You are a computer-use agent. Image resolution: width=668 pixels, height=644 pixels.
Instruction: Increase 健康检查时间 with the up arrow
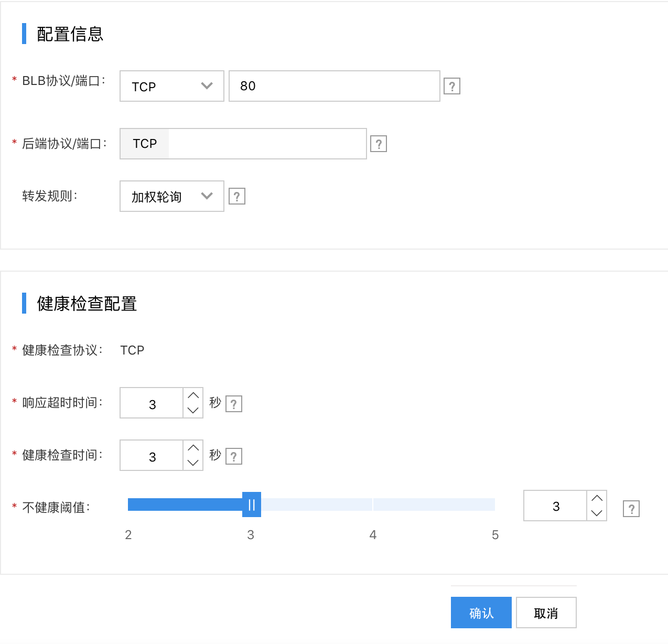193,448
